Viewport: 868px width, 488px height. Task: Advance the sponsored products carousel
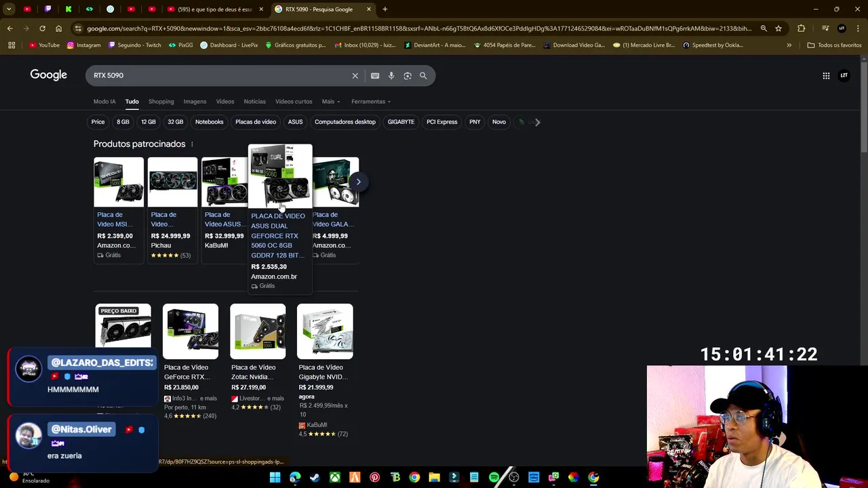[358, 182]
